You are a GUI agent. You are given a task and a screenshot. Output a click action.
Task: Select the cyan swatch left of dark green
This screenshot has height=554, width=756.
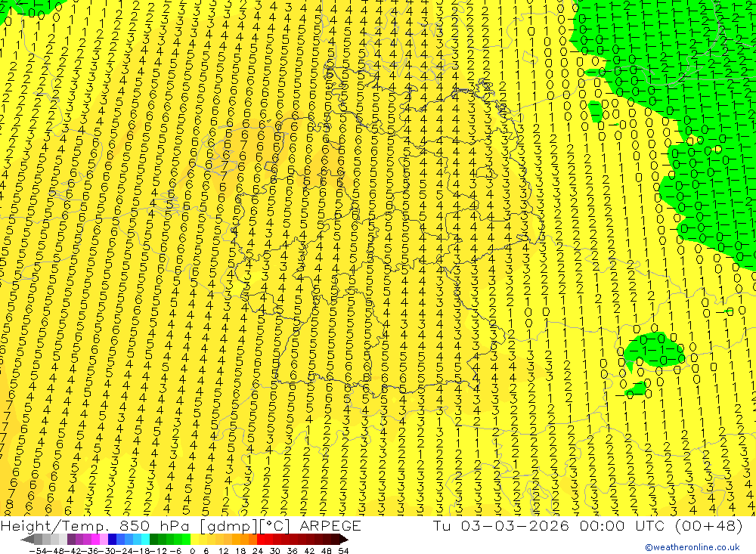pos(145,539)
